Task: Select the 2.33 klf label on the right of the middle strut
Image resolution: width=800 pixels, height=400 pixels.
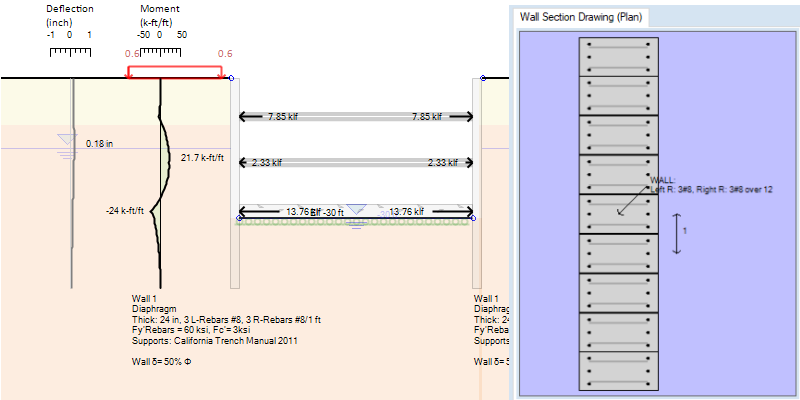Action: pyautogui.click(x=443, y=163)
